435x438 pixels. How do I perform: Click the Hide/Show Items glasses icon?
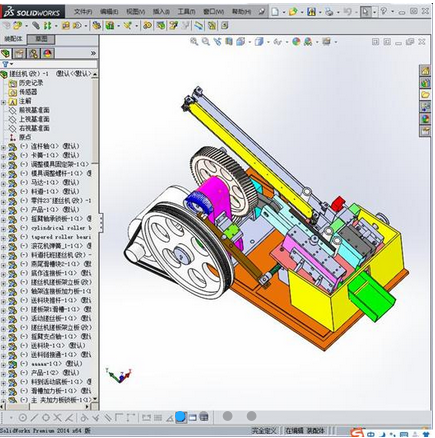coord(277,42)
